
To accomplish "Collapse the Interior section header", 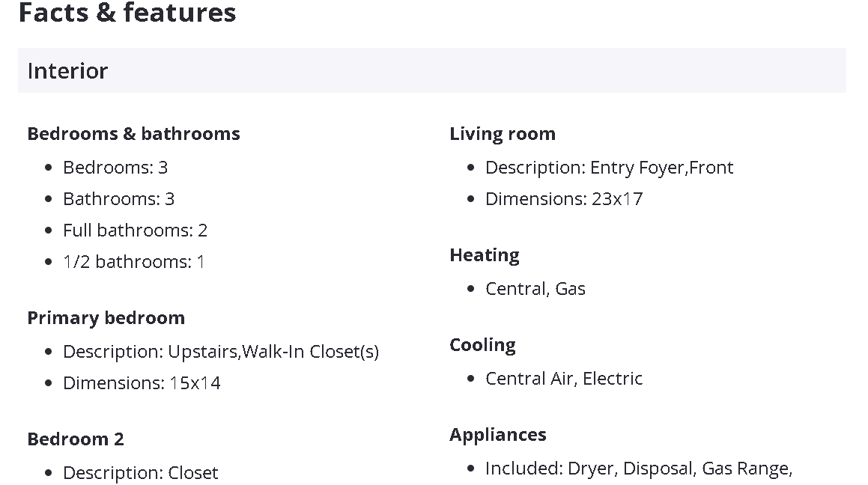I will (431, 70).
